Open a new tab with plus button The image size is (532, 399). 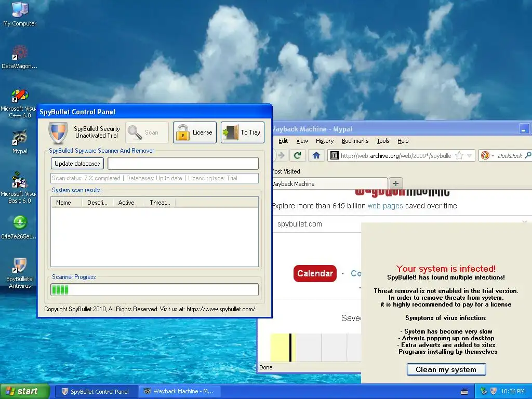(x=395, y=183)
